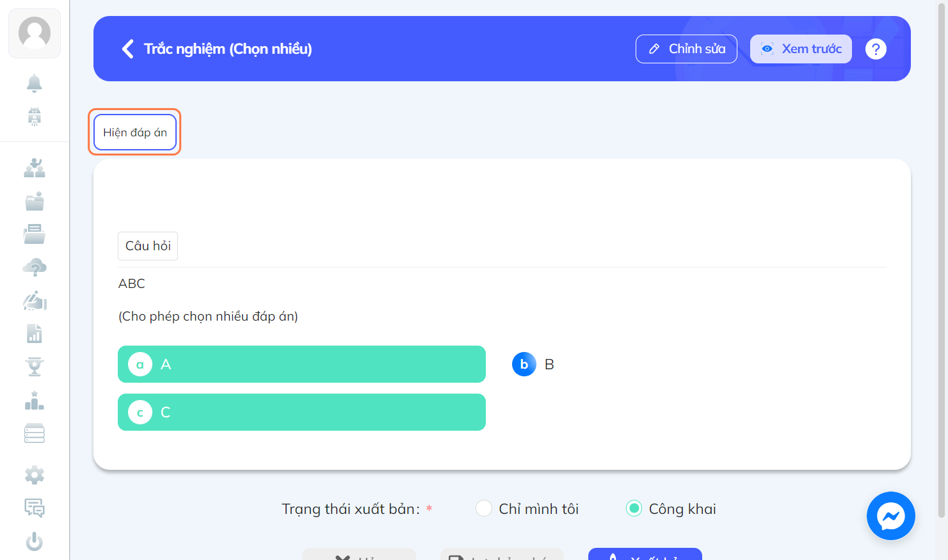Open the stacked folders library icon

pyautogui.click(x=35, y=234)
